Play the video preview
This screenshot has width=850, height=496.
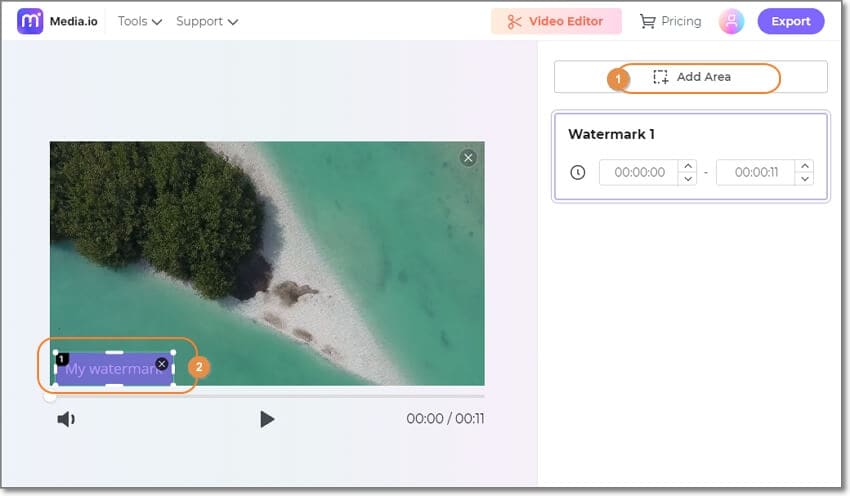267,419
